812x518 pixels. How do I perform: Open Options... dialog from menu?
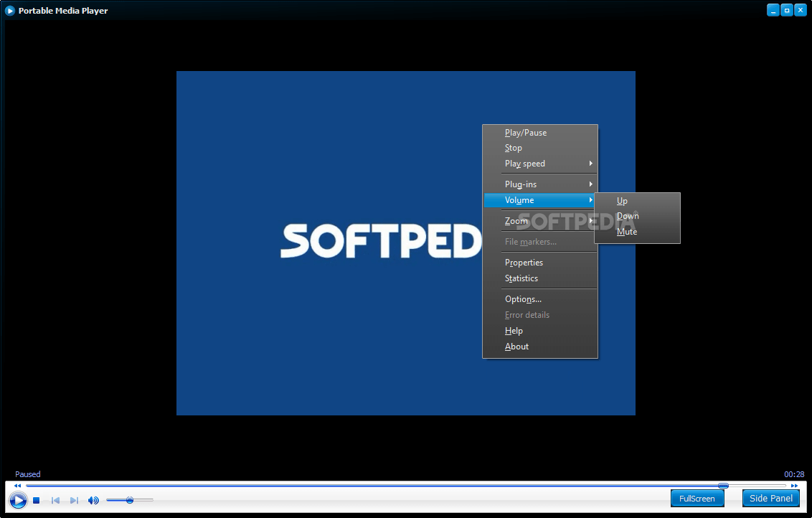[x=540, y=299]
